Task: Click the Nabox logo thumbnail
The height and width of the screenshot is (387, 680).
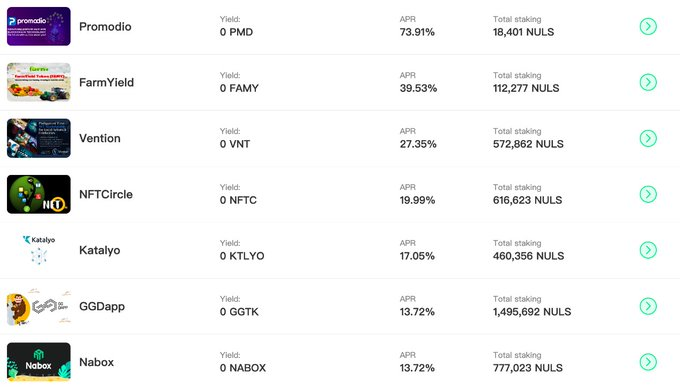Action: 39,362
